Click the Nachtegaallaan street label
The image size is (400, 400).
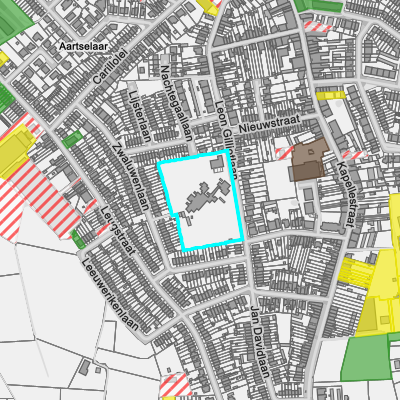[177, 104]
